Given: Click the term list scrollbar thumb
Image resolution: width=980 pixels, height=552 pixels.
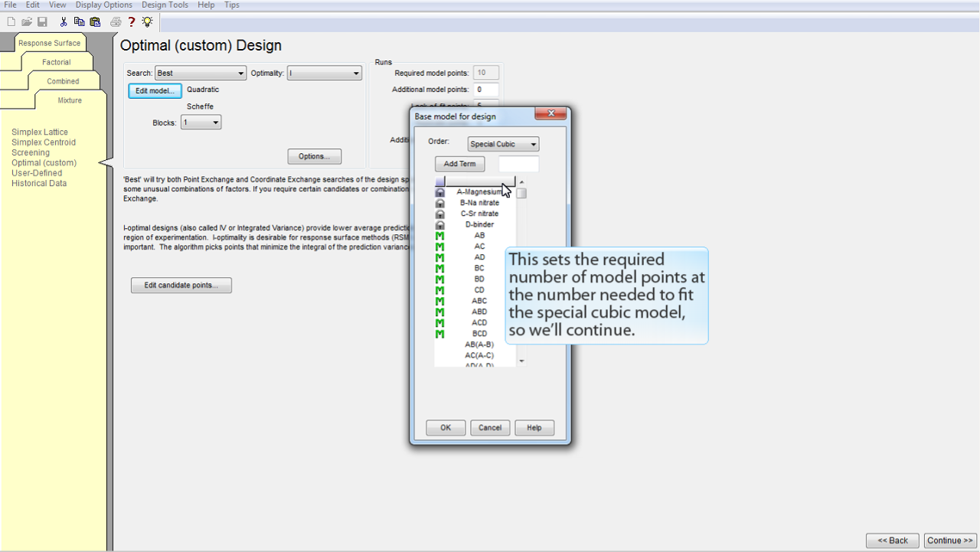Looking at the screenshot, I should [x=521, y=194].
